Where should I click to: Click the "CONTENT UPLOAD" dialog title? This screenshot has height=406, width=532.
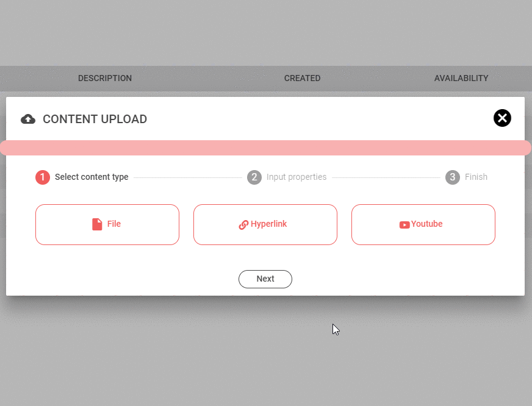point(95,119)
